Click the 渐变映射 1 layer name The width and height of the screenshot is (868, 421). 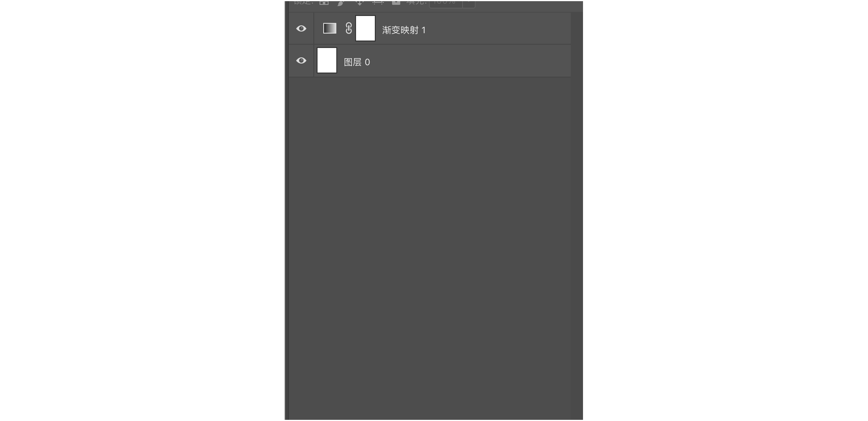404,30
